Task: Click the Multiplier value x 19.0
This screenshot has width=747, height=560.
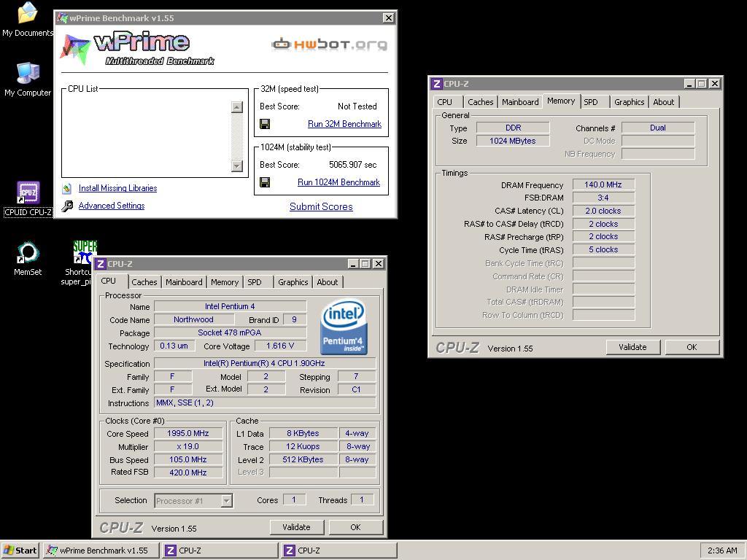Action: (x=188, y=447)
